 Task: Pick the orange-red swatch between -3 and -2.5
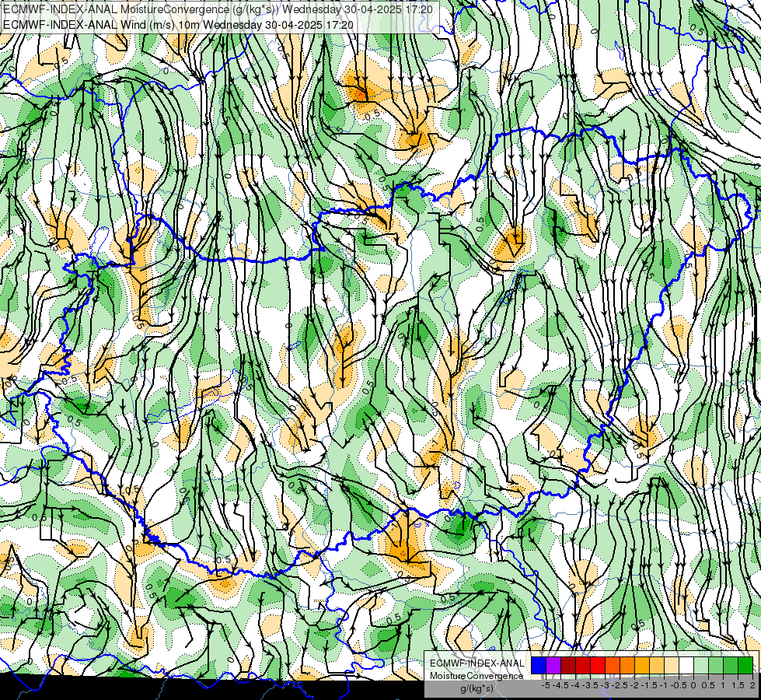pyautogui.click(x=613, y=665)
